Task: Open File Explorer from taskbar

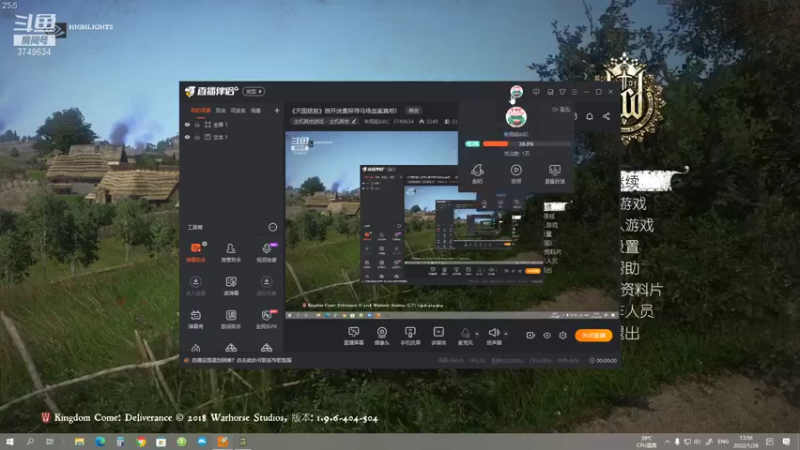Action: tap(79, 442)
